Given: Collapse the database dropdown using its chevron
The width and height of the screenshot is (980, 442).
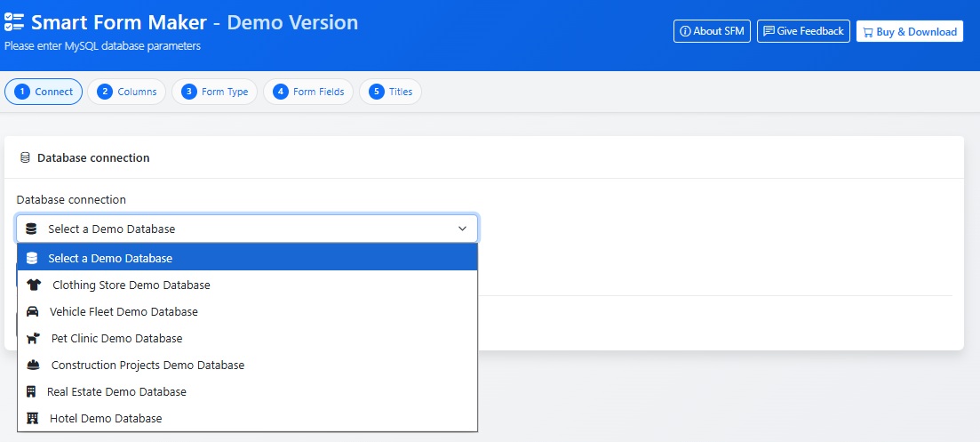Looking at the screenshot, I should point(463,229).
